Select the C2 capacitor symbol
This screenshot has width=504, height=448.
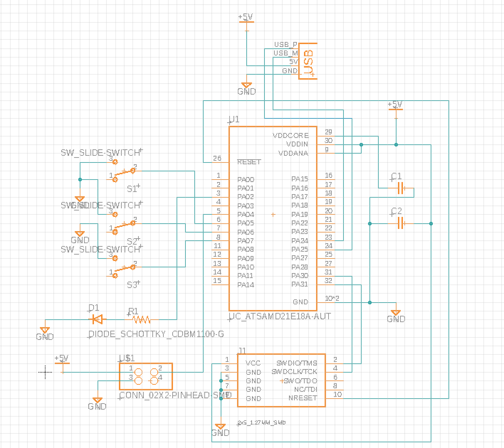[x=401, y=223]
